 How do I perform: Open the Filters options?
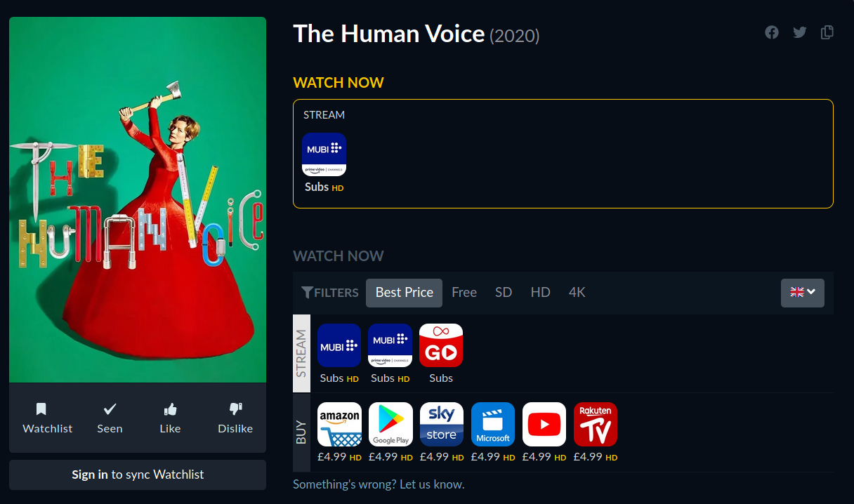pyautogui.click(x=330, y=293)
